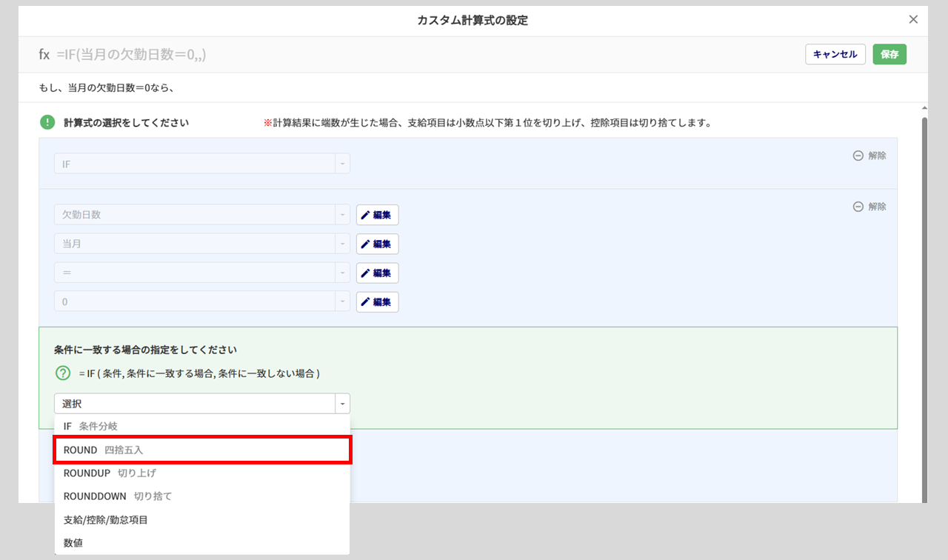Open the 0 value dropdown
948x560 pixels.
pos(202,302)
